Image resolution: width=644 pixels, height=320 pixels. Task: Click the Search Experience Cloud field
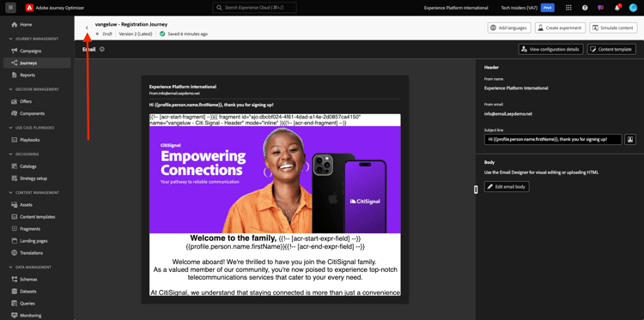click(x=254, y=8)
